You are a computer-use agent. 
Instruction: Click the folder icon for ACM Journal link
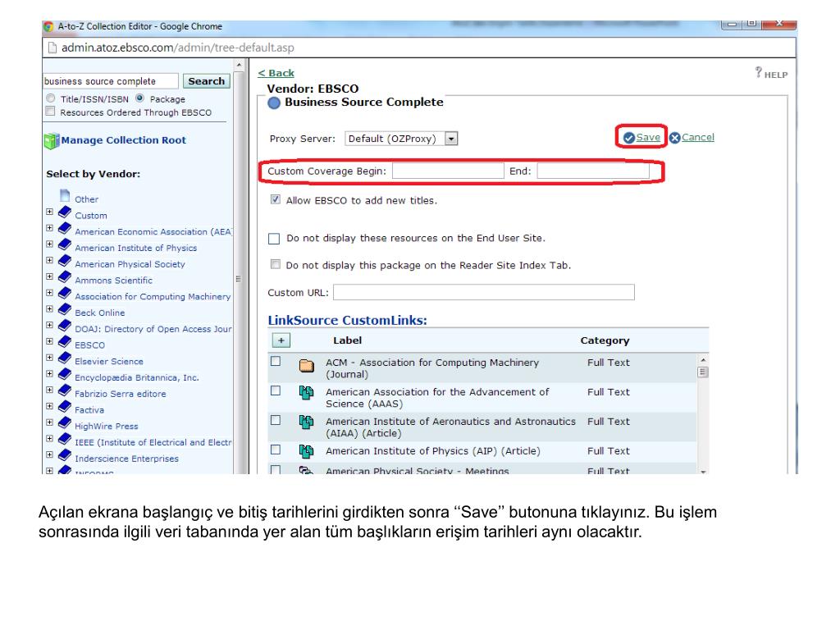point(307,366)
